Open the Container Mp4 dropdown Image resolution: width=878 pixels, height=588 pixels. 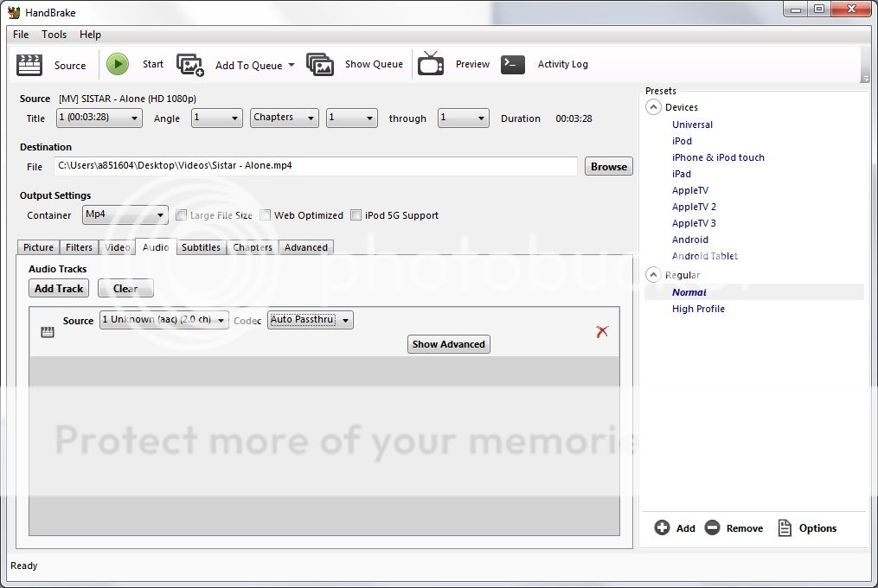click(125, 214)
